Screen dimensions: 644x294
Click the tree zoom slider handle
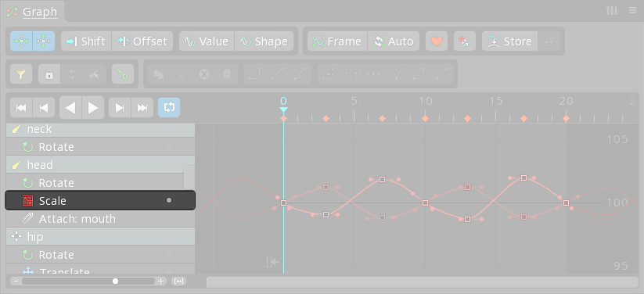pyautogui.click(x=115, y=281)
